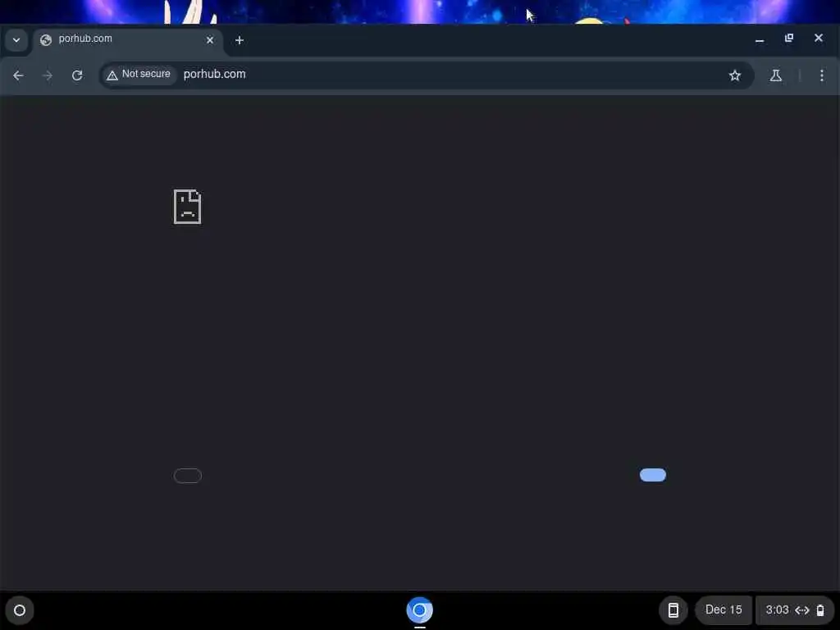This screenshot has width=840, height=630.
Task: Click the battery status icon
Action: [820, 610]
